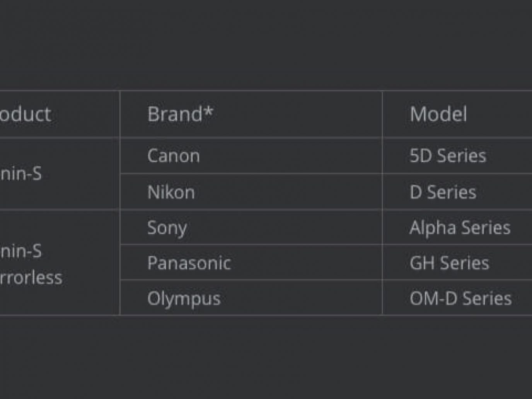Image resolution: width=532 pixels, height=399 pixels.
Task: Click the Alpha Series model cell
Action: point(460,228)
